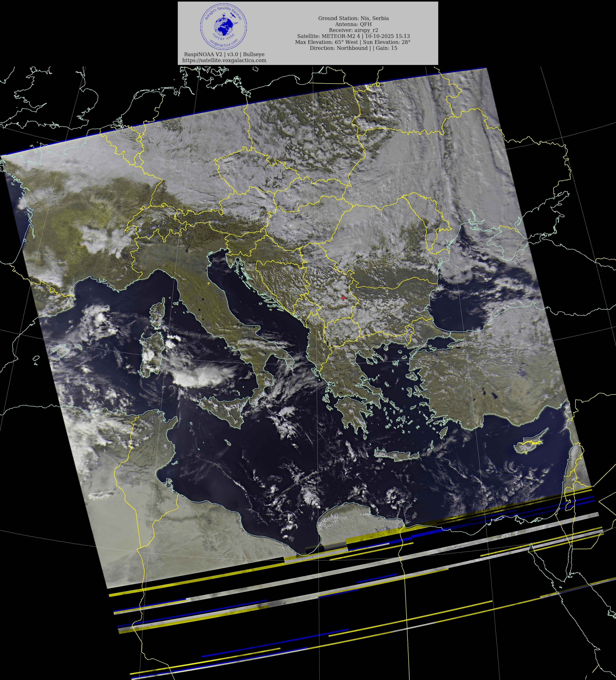The width and height of the screenshot is (616, 680).
Task: Click the RaspiNOAA V2 version text
Action: click(x=224, y=54)
